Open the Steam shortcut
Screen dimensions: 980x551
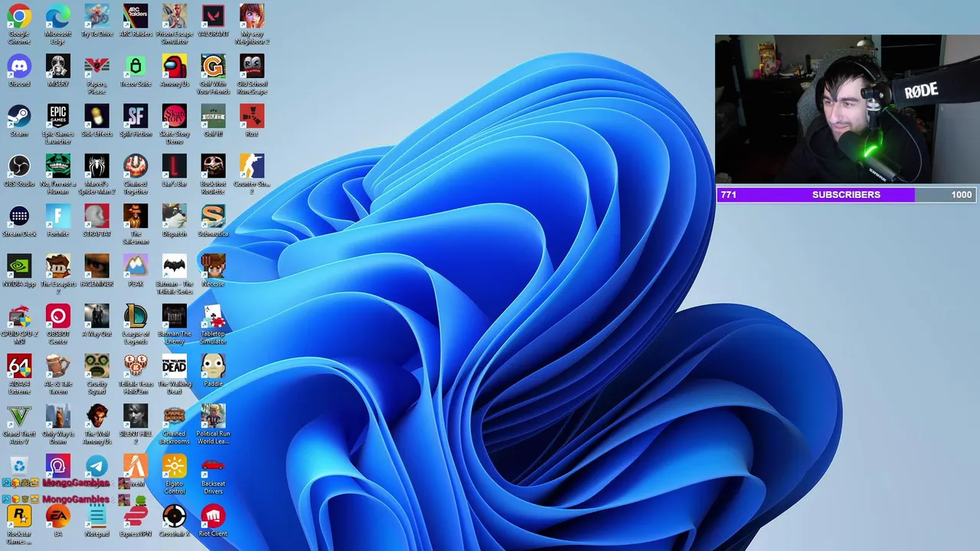[19, 116]
